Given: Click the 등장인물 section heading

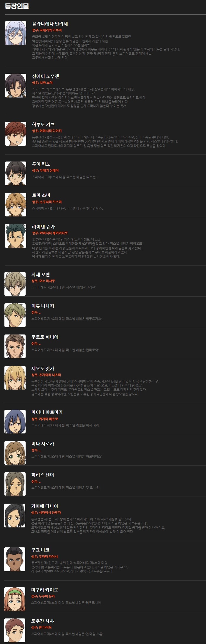Looking at the screenshot, I should click(x=17, y=6).
